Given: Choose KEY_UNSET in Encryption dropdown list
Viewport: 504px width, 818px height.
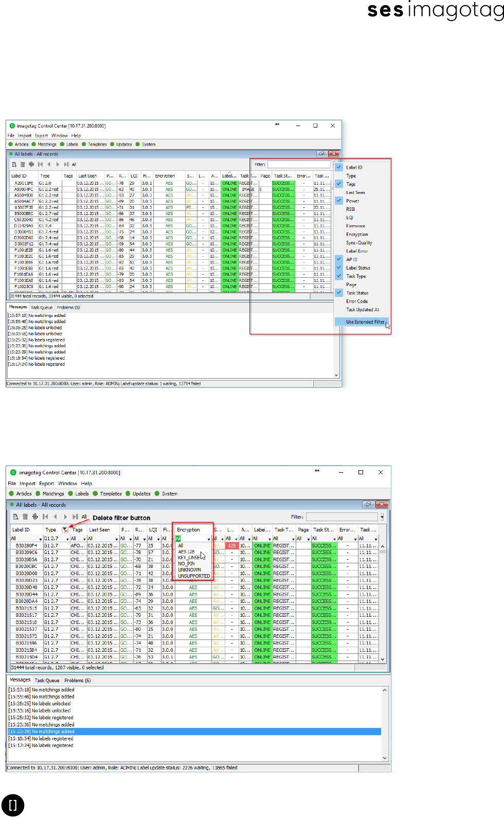Looking at the screenshot, I should click(189, 558).
